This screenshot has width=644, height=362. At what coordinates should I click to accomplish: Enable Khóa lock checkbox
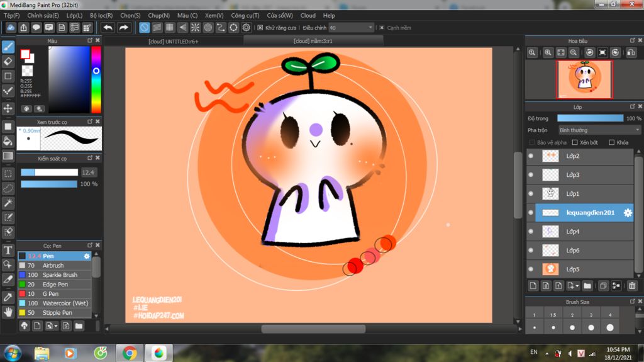[611, 142]
